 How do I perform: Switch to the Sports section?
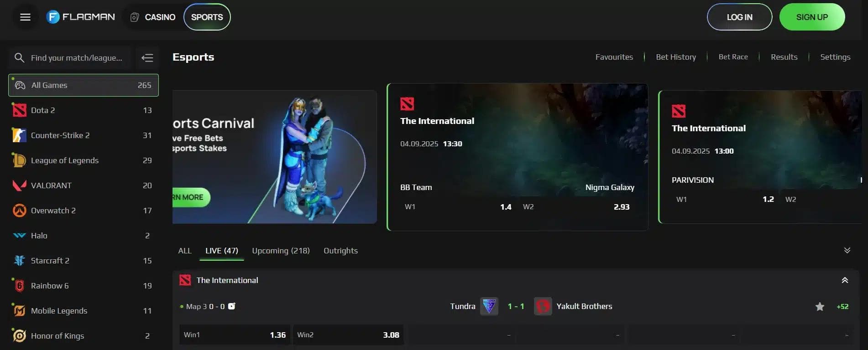coord(207,17)
